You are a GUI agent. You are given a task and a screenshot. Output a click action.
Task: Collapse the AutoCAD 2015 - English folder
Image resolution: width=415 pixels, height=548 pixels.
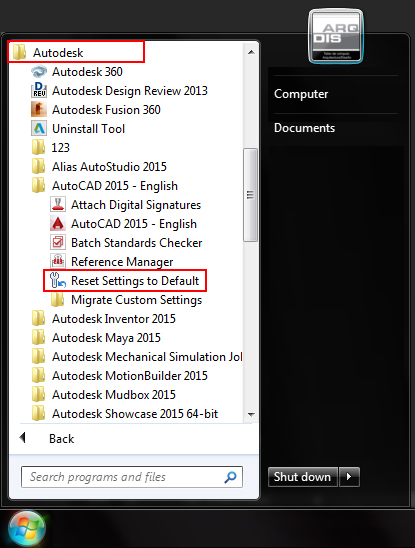[x=105, y=186]
